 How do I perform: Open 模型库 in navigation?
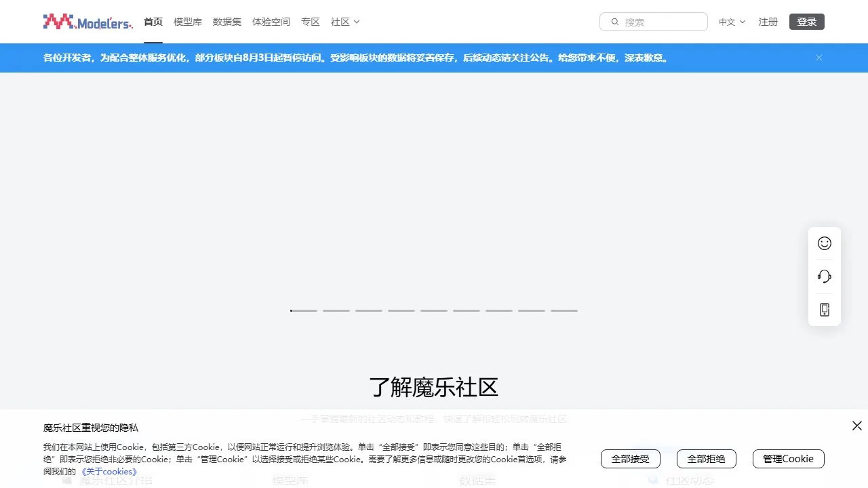click(188, 22)
